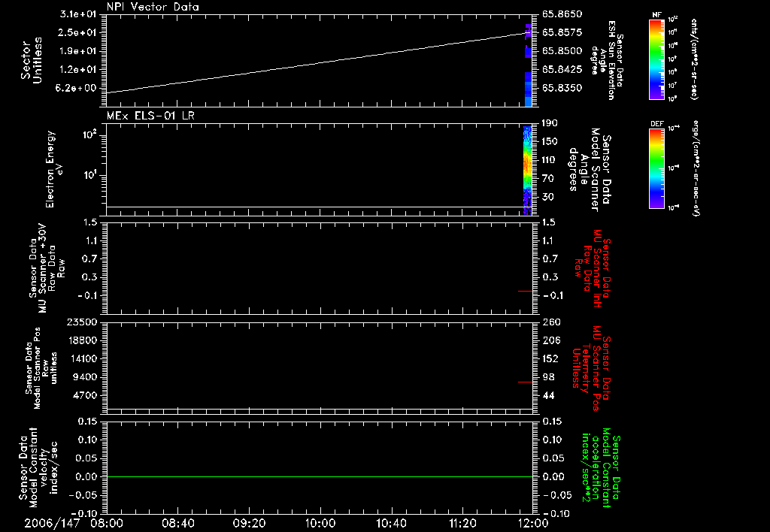Click the 'MU Scanner +30V Raw Data' axis label
The image size is (770, 532).
click(x=47, y=268)
